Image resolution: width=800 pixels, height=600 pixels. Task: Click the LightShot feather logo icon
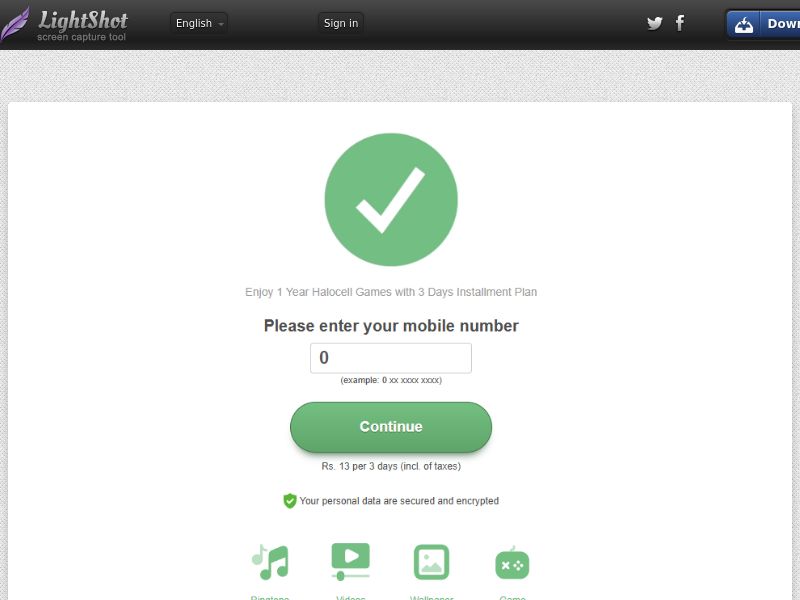pos(15,24)
